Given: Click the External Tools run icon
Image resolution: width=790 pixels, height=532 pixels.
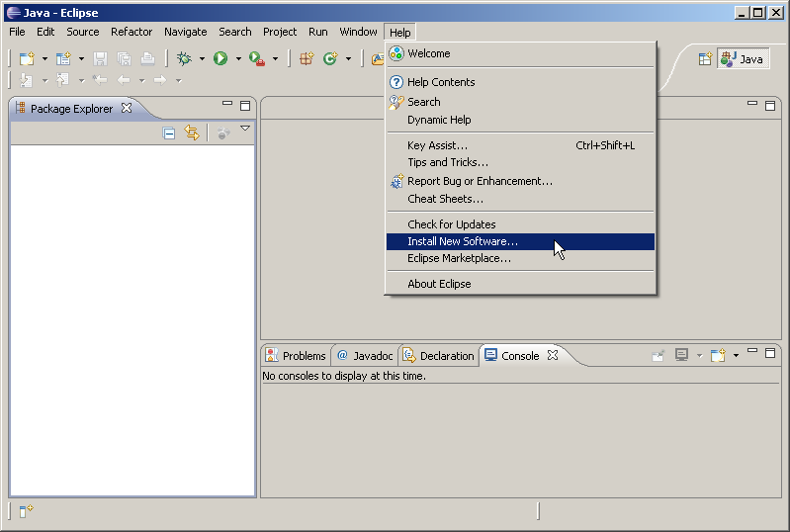Looking at the screenshot, I should [257, 59].
